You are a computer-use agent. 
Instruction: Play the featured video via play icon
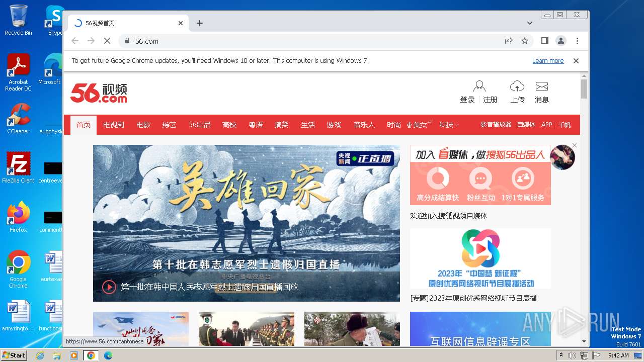[x=109, y=287]
